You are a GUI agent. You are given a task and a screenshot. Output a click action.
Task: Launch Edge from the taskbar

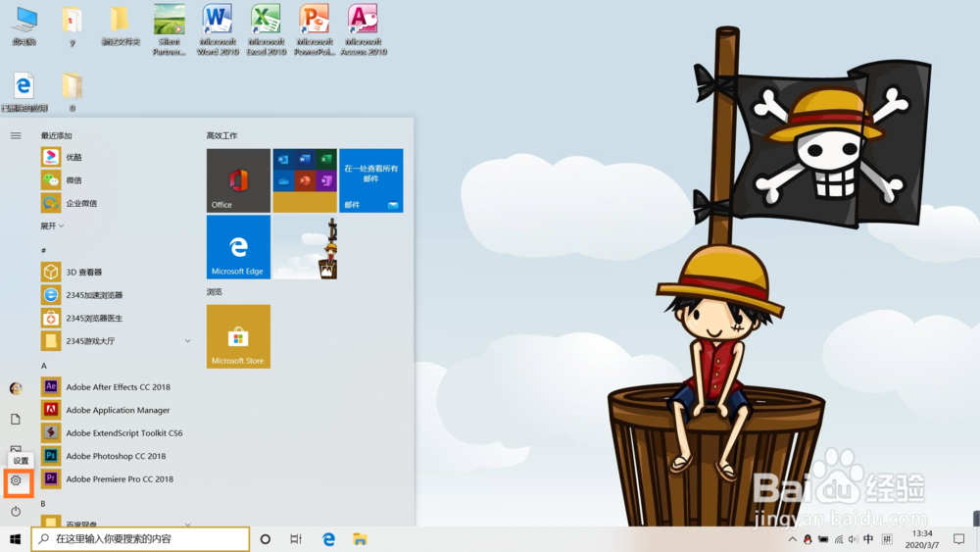[328, 539]
